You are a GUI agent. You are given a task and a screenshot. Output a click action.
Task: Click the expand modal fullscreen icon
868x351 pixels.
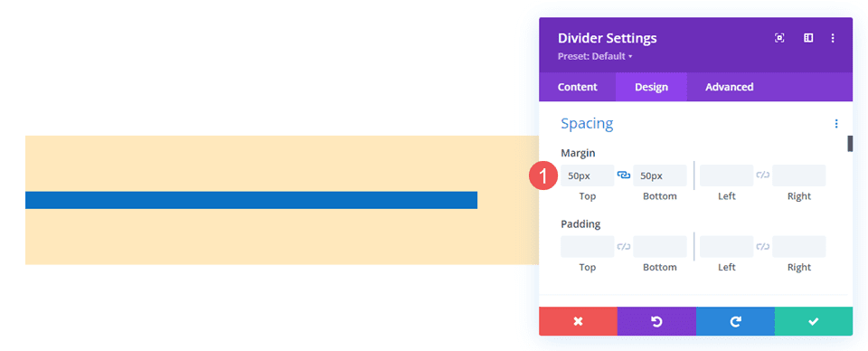(779, 38)
